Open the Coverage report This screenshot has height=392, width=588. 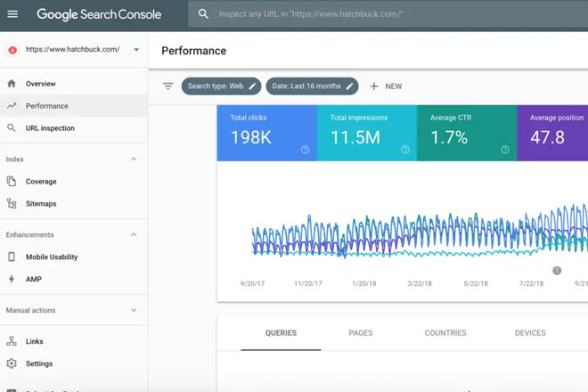[41, 182]
